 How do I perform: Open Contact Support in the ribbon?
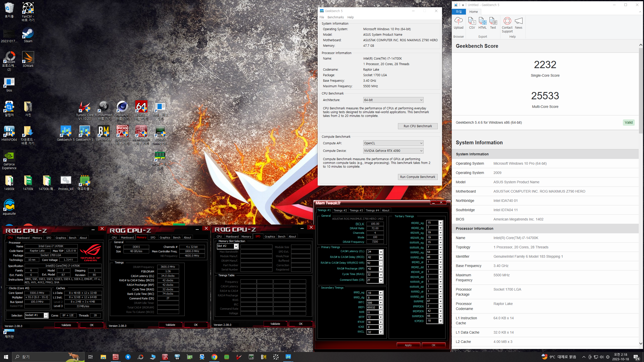tap(507, 25)
